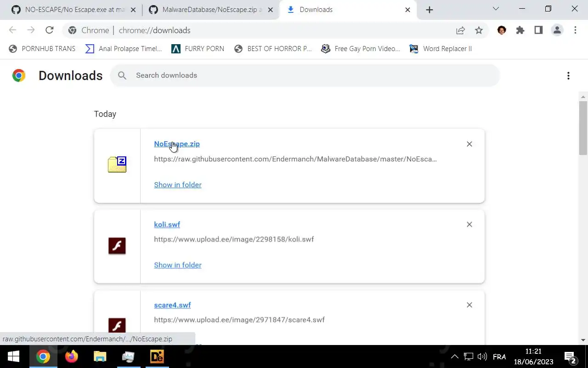The image size is (588, 368).
Task: Open network status in system tray
Action: (x=469, y=356)
